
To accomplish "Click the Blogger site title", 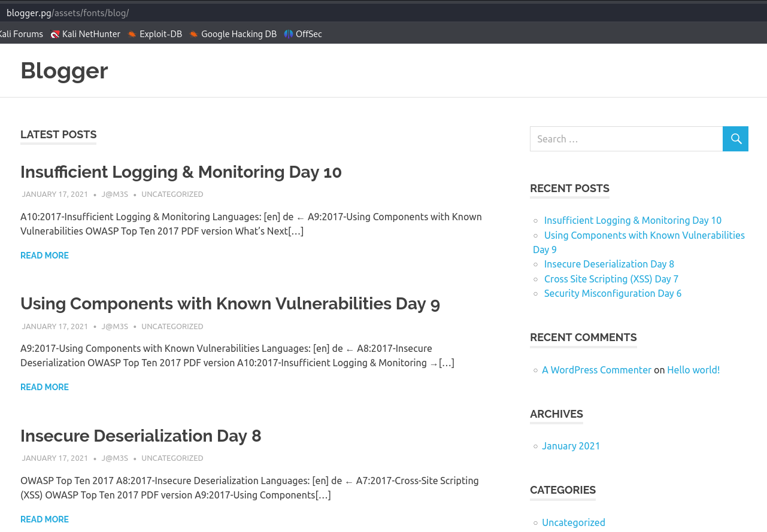I will (x=64, y=71).
